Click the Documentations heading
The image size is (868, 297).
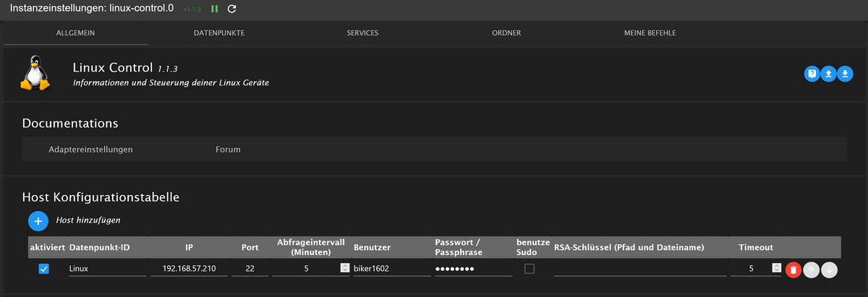[x=70, y=124]
